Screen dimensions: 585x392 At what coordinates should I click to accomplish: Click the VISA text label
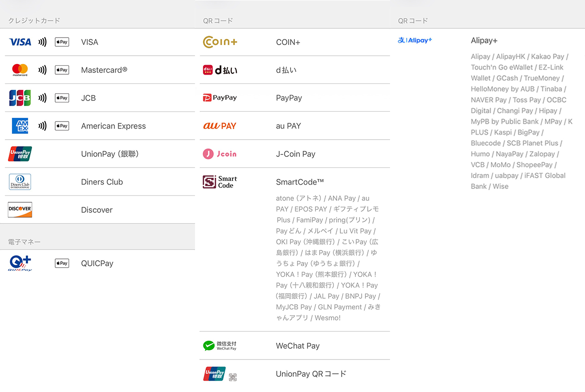click(x=90, y=42)
